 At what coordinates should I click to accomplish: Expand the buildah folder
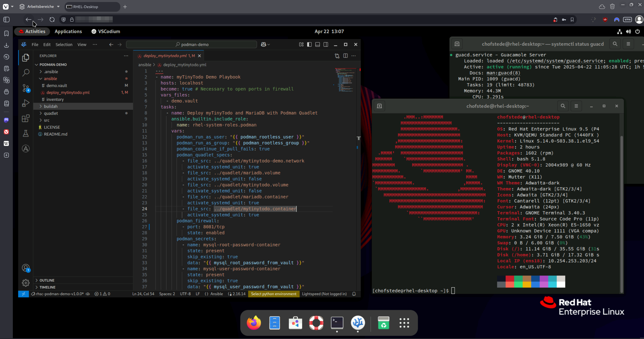[51, 106]
